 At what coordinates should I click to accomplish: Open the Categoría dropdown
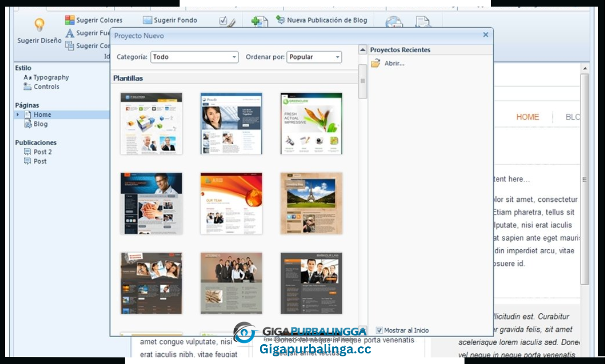click(194, 57)
